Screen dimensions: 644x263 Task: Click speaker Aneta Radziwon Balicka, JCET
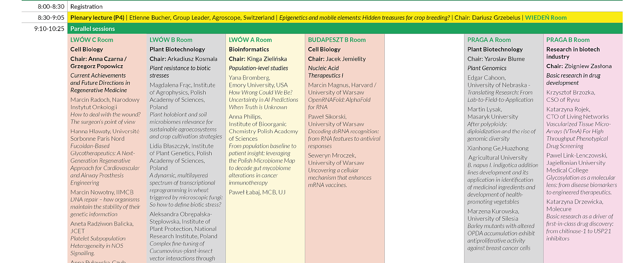[102, 227]
